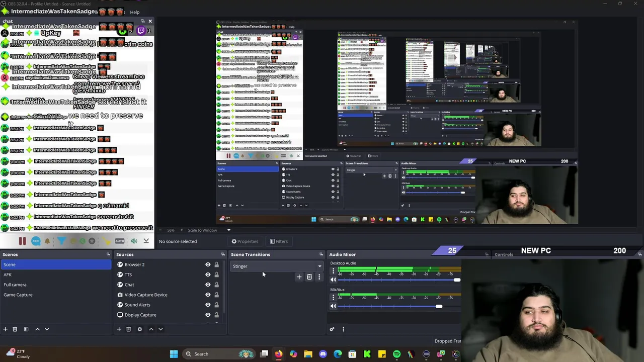
Task: Close the chat dock panel
Action: pos(150,21)
